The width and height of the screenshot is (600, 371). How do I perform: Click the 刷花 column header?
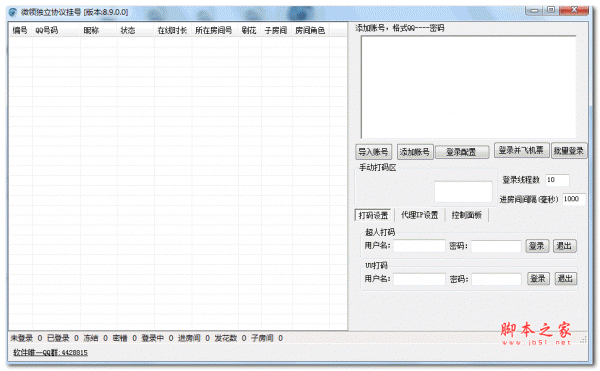pos(249,30)
